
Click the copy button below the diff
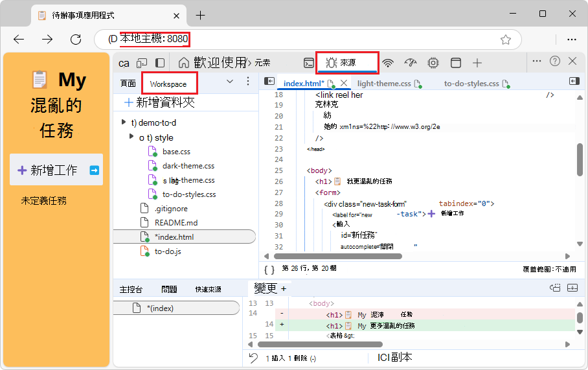[394, 357]
